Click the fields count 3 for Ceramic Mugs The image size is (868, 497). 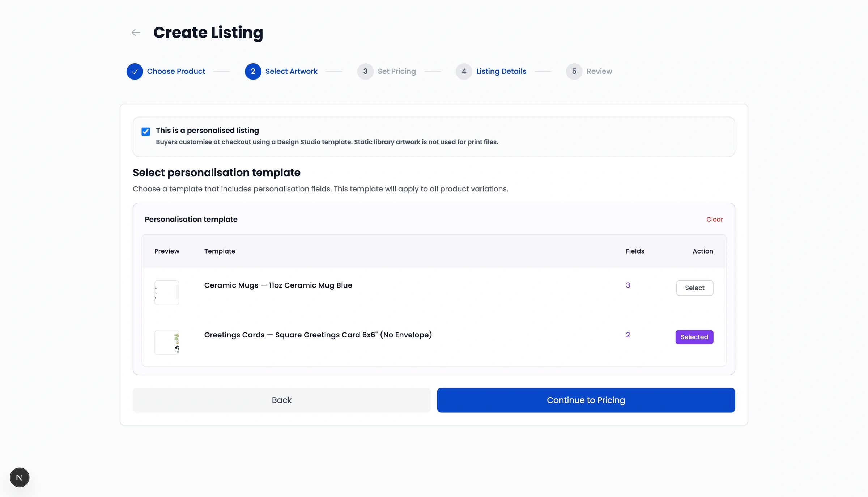(x=627, y=285)
